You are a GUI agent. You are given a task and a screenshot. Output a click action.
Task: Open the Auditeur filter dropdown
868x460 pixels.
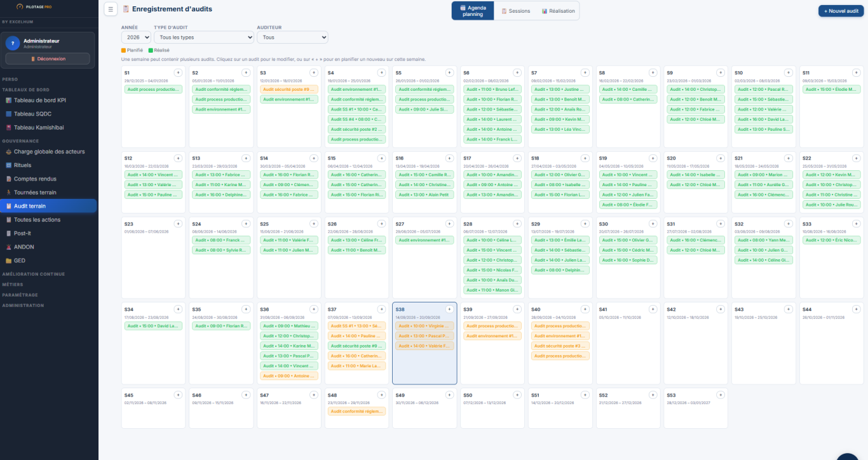292,37
